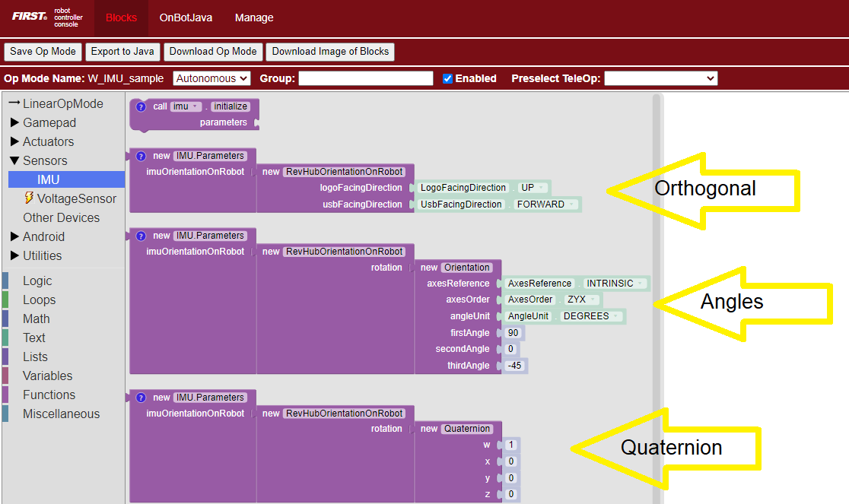The height and width of the screenshot is (504, 849).
Task: Expand the Actuators category
Action: 15,141
